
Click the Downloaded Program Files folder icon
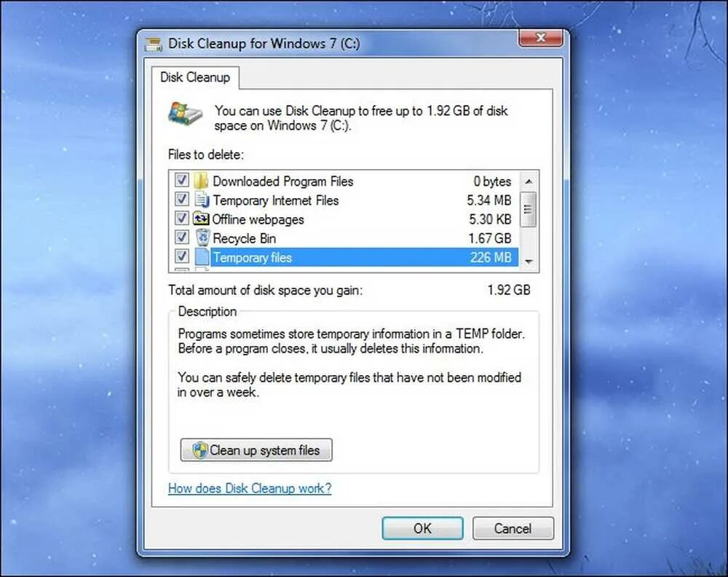[x=201, y=181]
